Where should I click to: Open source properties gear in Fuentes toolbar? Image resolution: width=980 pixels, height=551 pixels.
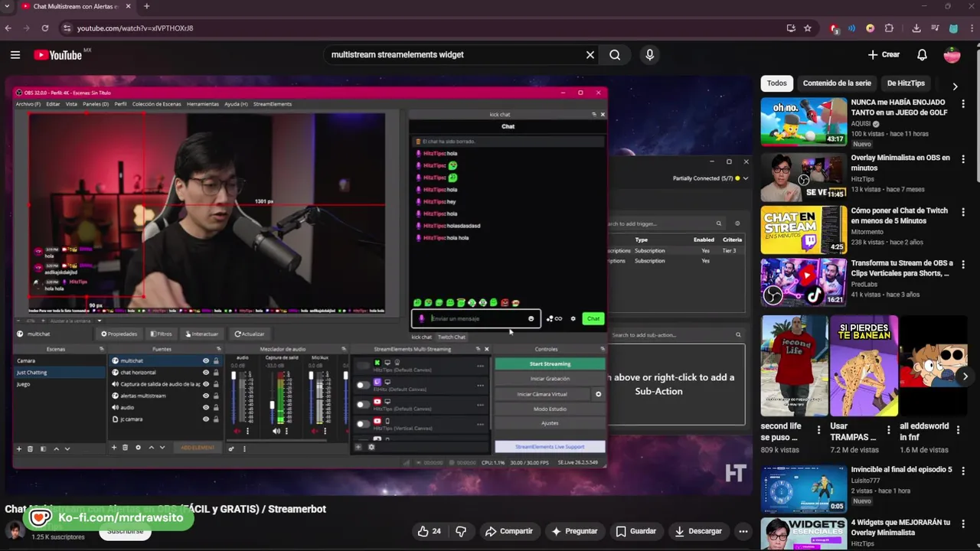click(x=138, y=448)
